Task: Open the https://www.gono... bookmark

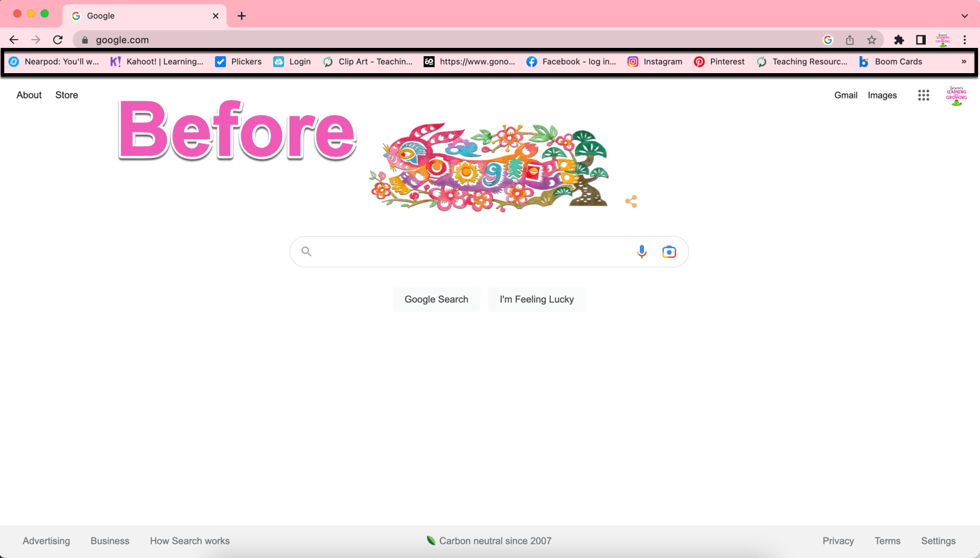Action: click(469, 62)
